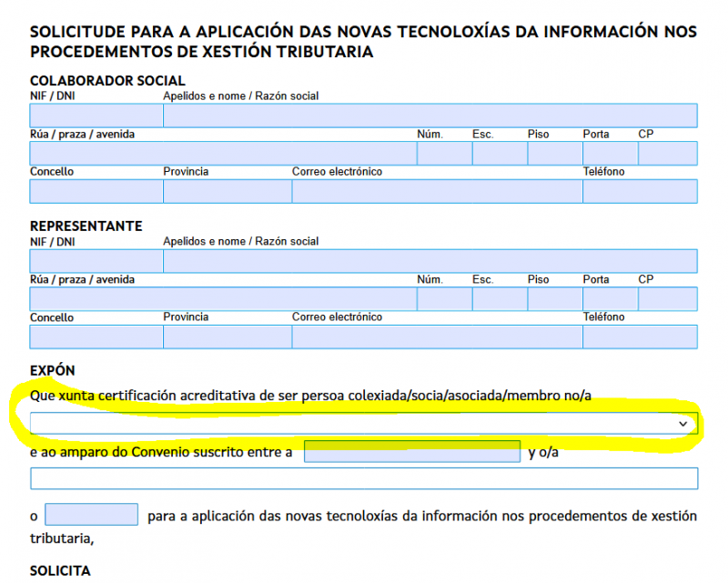Click Representante Correo electrónico field
Viewport: 728px width, 583px height.
click(438, 337)
